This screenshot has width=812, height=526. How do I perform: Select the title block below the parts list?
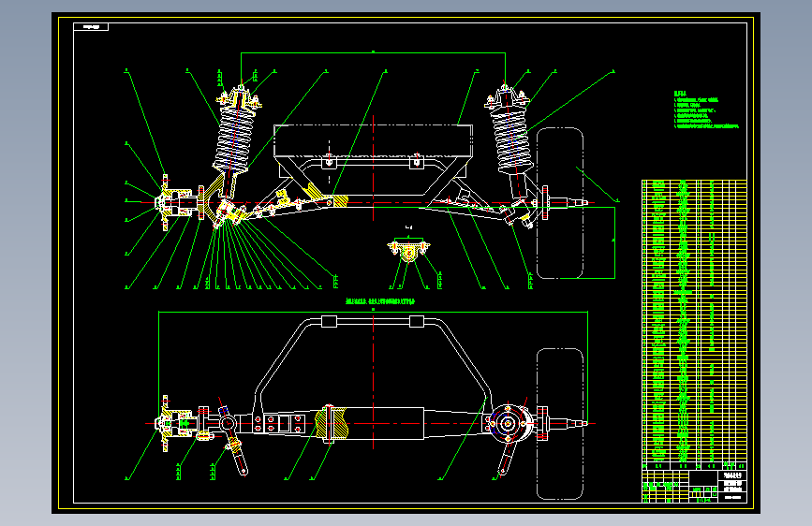click(694, 486)
